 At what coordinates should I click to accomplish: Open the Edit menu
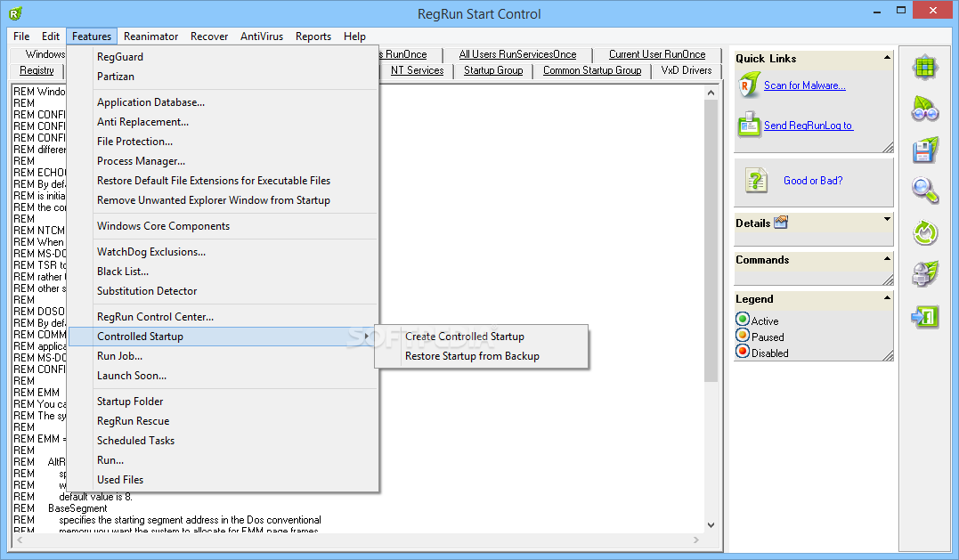pyautogui.click(x=51, y=37)
